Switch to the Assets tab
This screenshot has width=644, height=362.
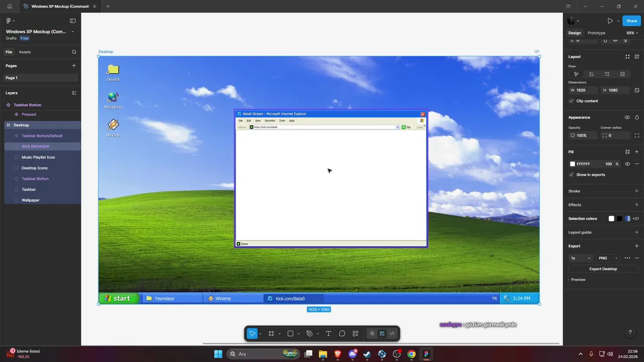click(25, 52)
